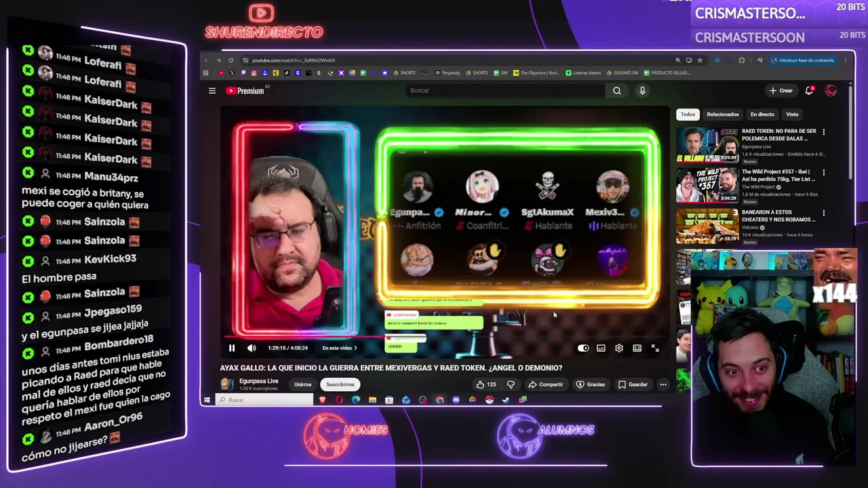Viewport: 868px width, 488px height.
Task: Open the 'BANEARON A ESTOS CHEATERS' video thumbnail
Action: click(x=707, y=226)
